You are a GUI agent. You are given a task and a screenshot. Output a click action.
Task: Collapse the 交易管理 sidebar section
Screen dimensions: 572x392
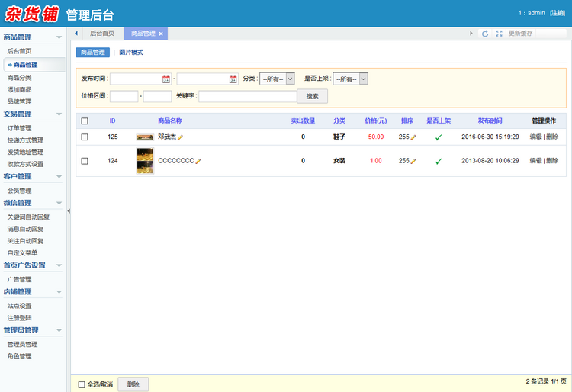59,114
